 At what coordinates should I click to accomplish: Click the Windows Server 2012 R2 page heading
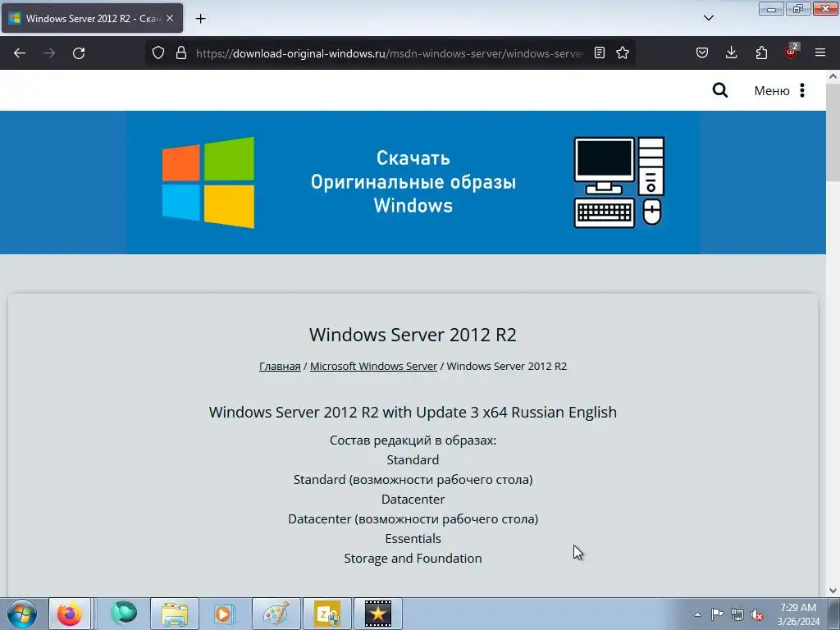coord(413,335)
